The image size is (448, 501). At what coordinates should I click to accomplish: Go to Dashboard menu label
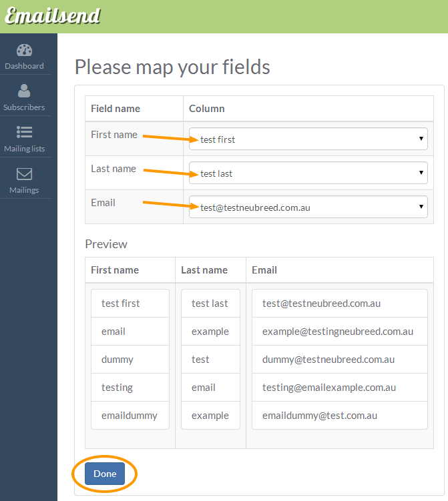24,66
